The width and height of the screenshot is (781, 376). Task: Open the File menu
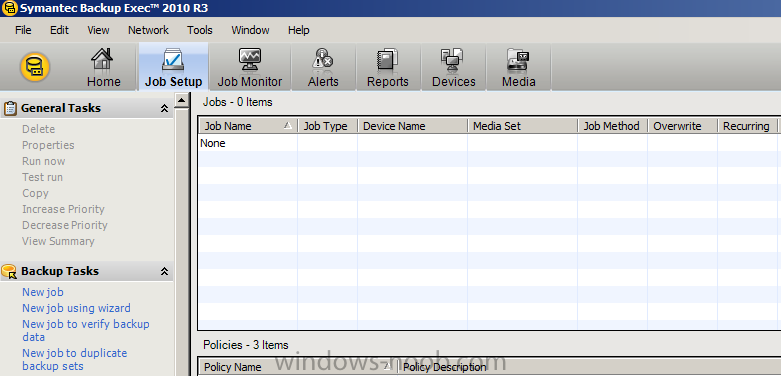pyautogui.click(x=23, y=30)
